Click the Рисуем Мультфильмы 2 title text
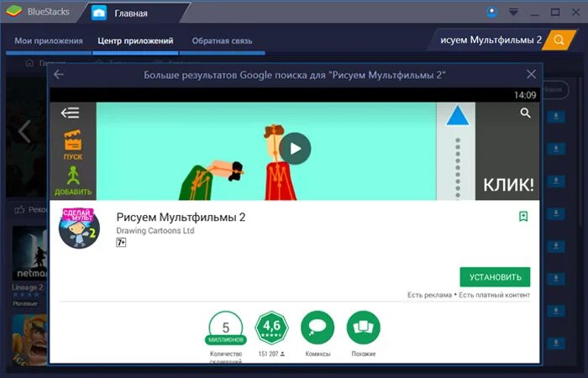This screenshot has height=378, width=588. 181,217
